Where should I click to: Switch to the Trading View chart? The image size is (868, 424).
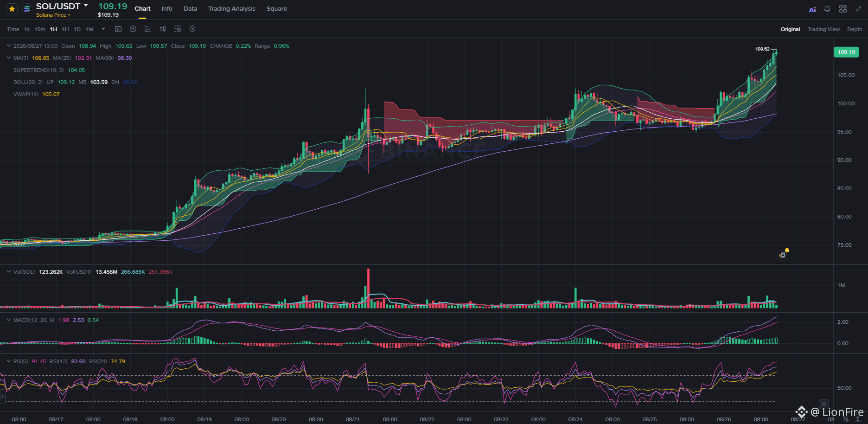(823, 29)
